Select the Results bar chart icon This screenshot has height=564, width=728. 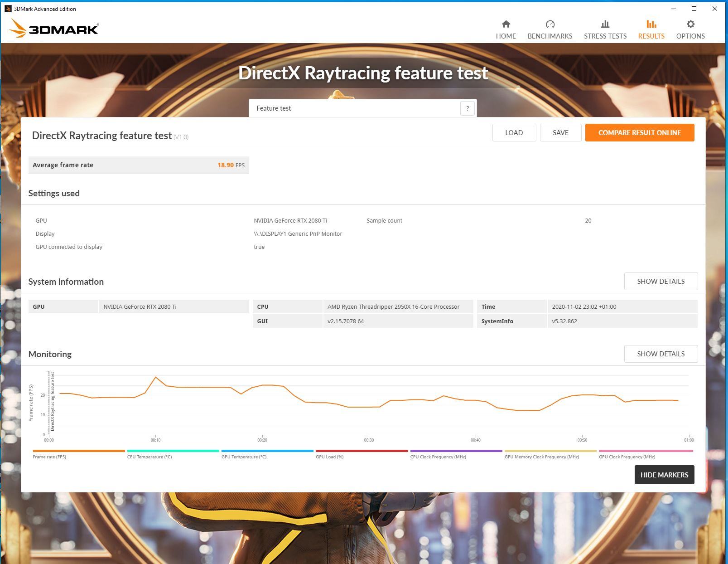651,24
